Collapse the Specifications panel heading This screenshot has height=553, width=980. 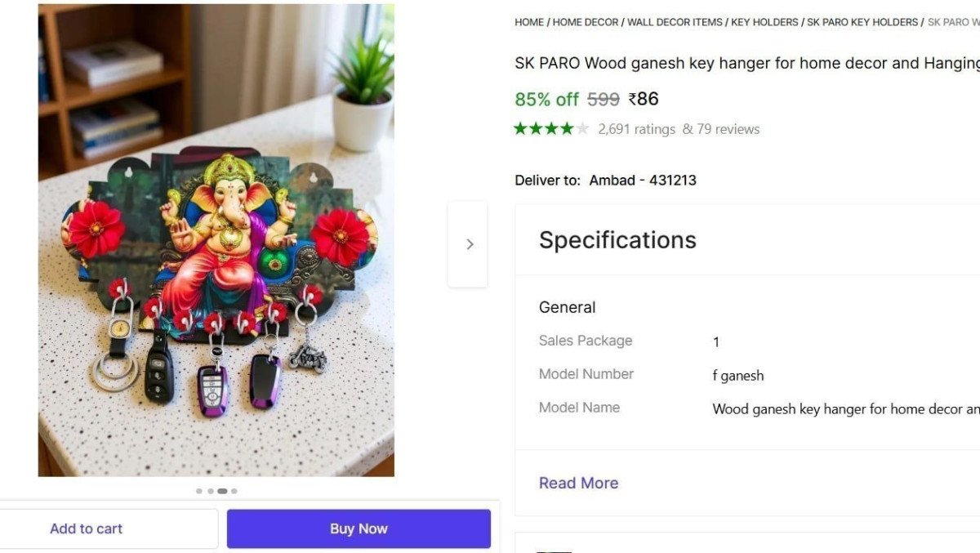coord(617,240)
